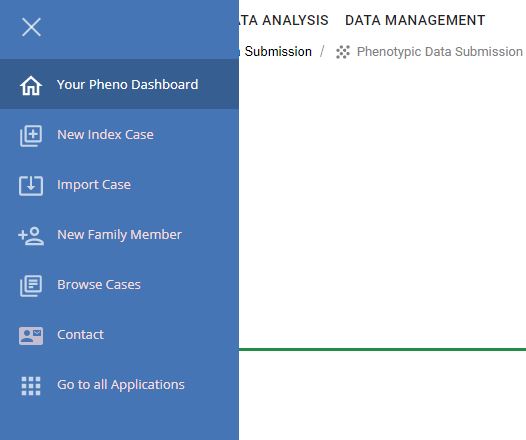Click the home icon for Pheno Dashboard
Viewport: 526px width, 440px height.
tap(31, 86)
